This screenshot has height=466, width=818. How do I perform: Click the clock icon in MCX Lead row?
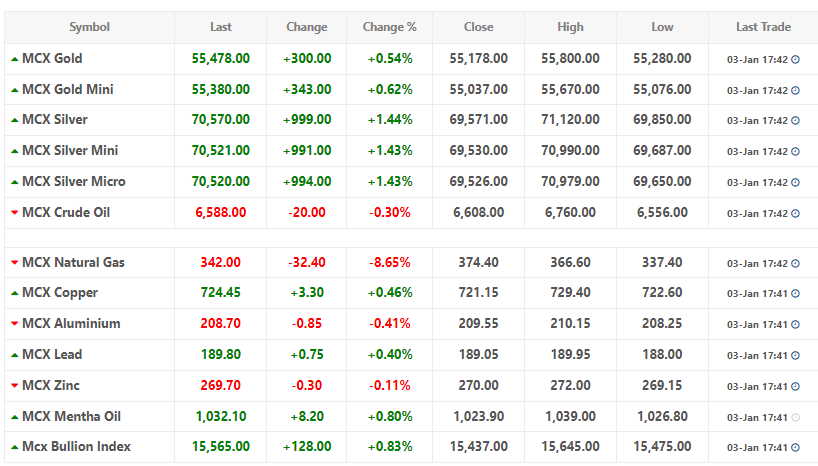click(795, 355)
